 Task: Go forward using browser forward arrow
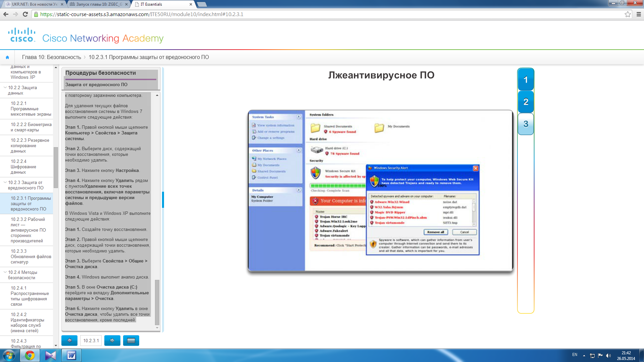click(15, 14)
